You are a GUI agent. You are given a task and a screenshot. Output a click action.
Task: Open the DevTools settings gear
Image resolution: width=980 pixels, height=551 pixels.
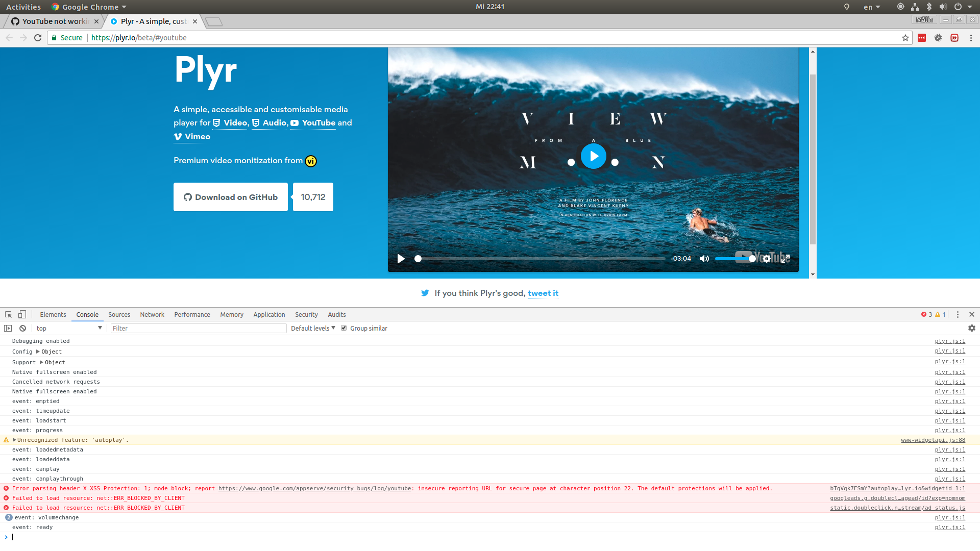point(972,328)
